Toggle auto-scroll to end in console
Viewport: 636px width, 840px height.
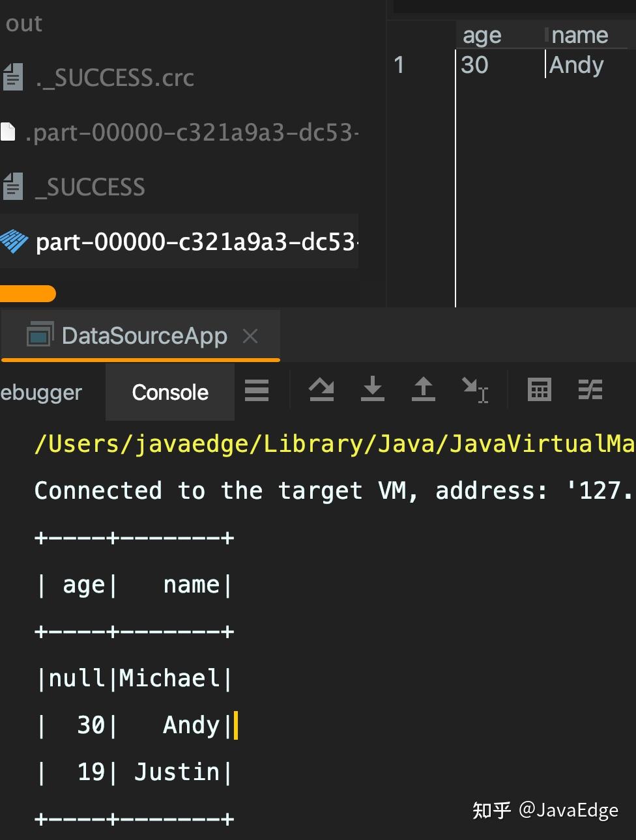321,391
